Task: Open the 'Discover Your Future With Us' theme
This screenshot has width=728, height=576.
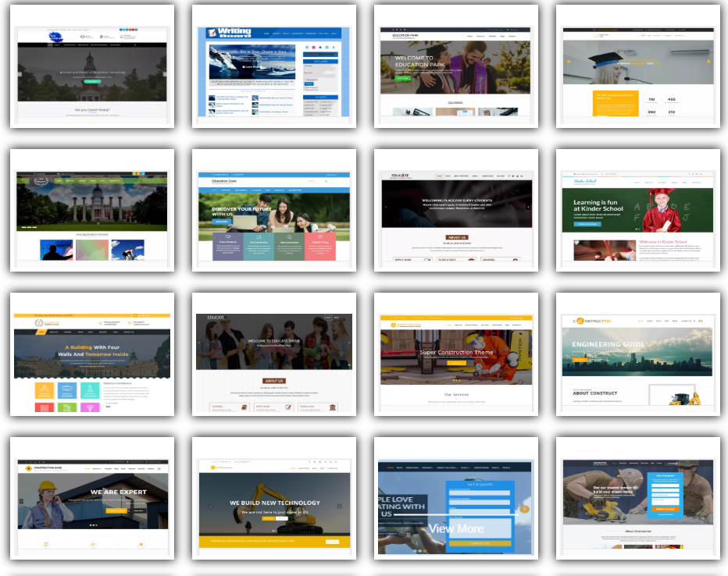Action: 274,210
